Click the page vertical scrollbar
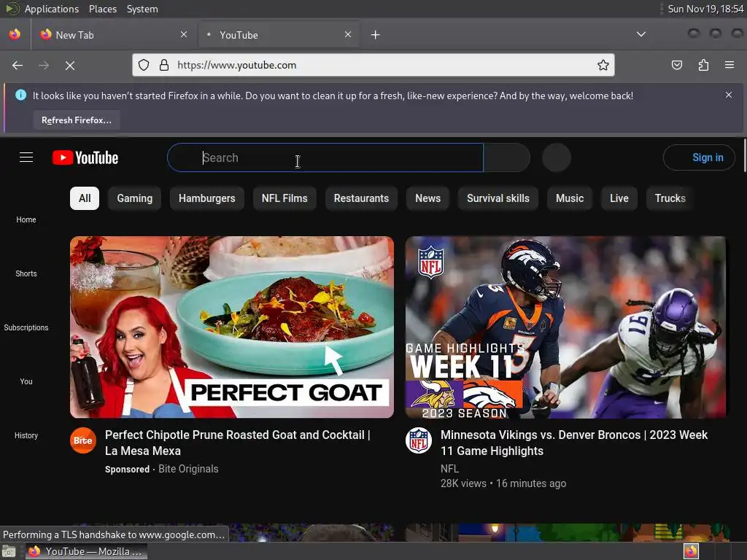The image size is (747, 560). coord(744,155)
